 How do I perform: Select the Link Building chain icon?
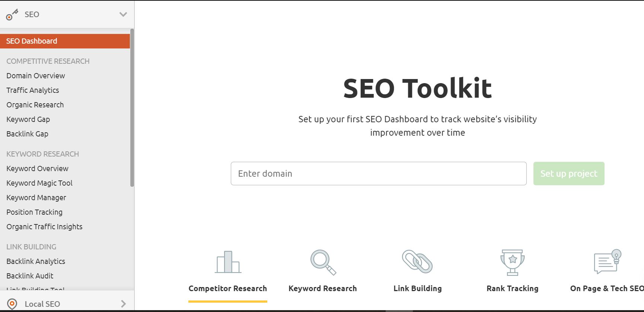click(x=417, y=262)
